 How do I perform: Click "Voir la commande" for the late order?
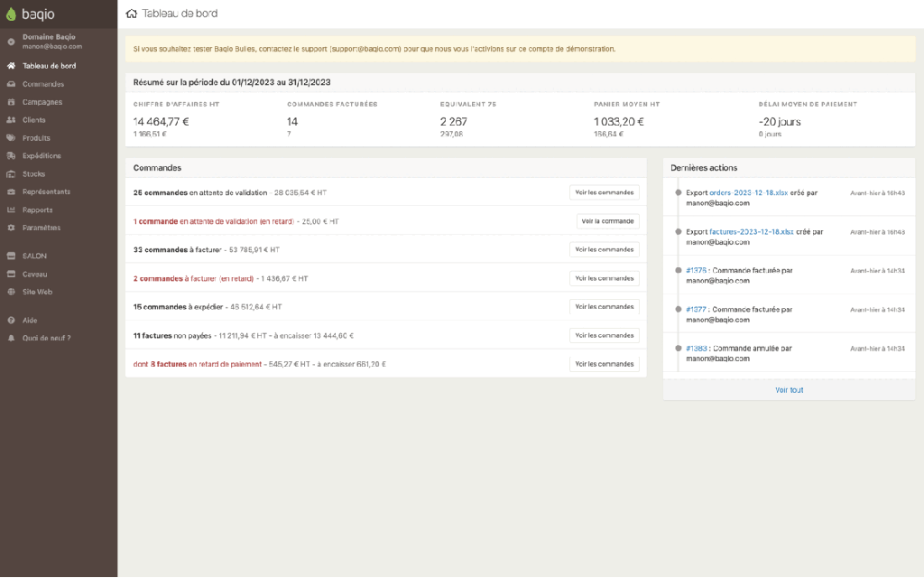pos(607,220)
